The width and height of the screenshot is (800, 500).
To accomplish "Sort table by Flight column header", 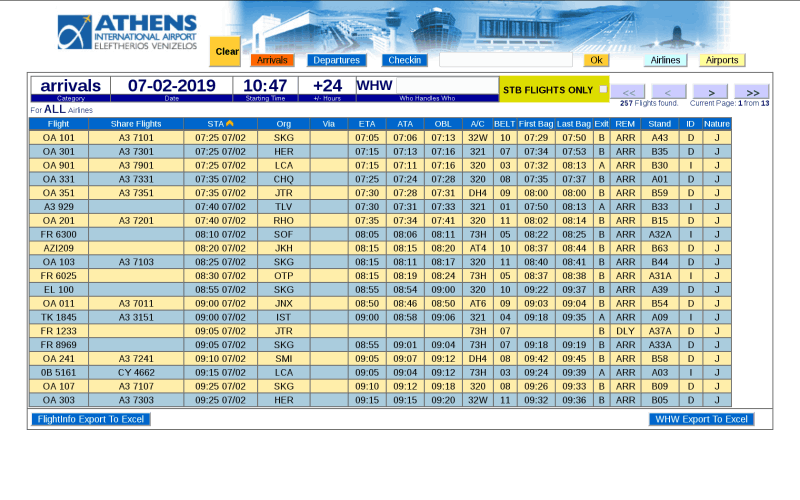I will (x=58, y=124).
